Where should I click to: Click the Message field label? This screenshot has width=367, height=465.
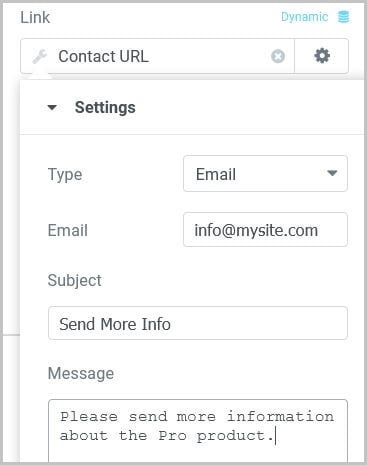[x=81, y=373]
